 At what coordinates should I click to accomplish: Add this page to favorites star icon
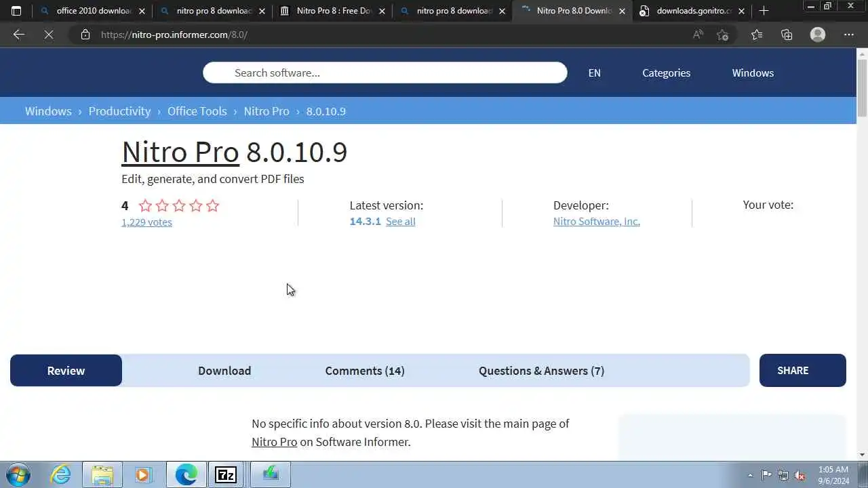pyautogui.click(x=723, y=35)
